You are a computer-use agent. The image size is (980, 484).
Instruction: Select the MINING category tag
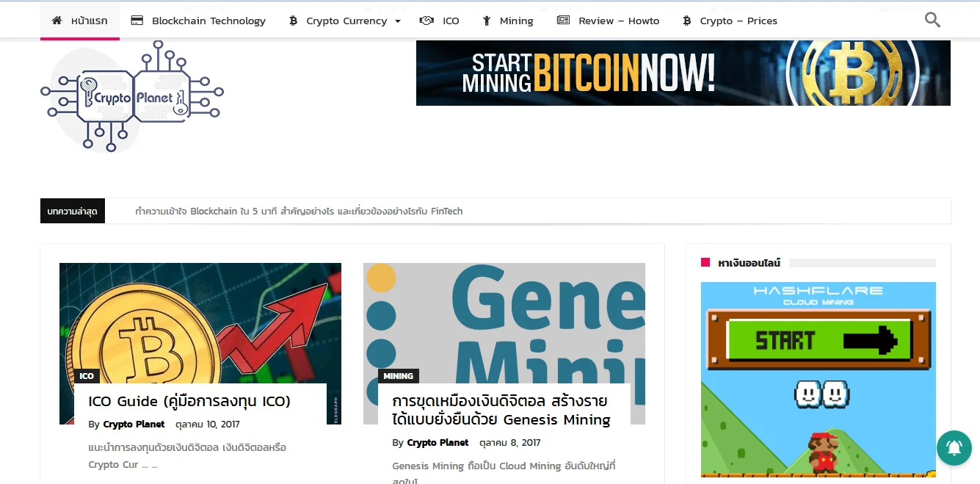(x=399, y=376)
